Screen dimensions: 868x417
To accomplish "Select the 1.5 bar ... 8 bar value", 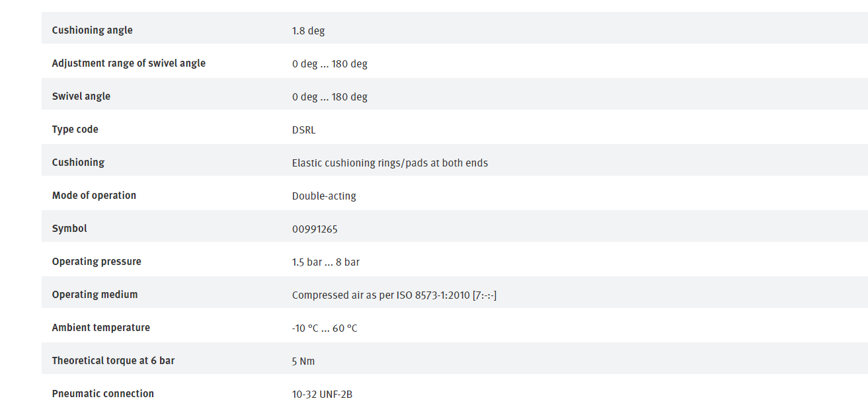I will pos(326,262).
